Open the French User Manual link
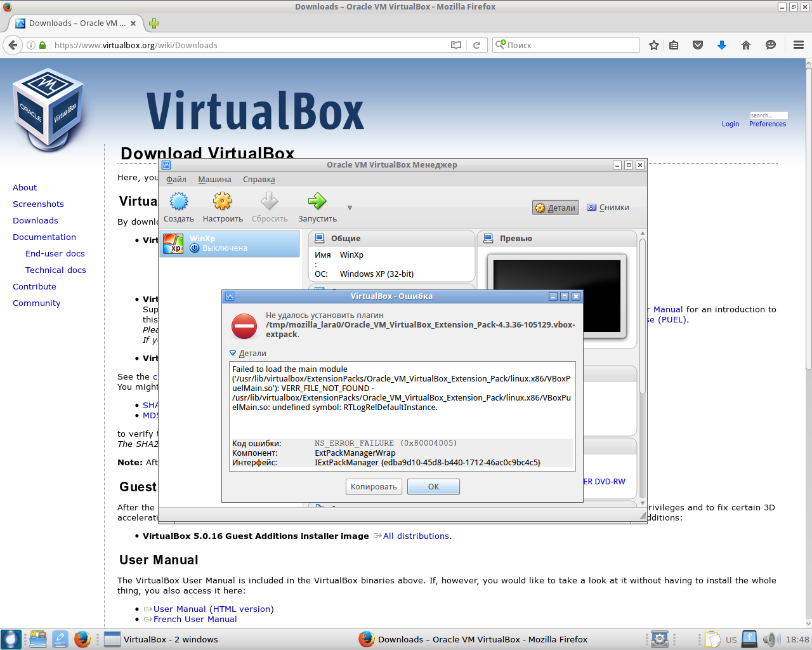Image resolution: width=812 pixels, height=650 pixels. [x=195, y=620]
